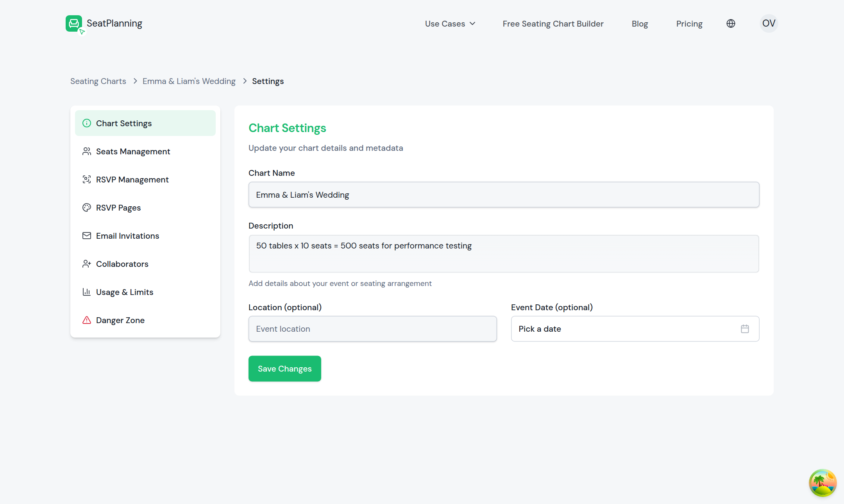The image size is (844, 504).
Task: Click 'Update your chart details and metadata' text
Action: tap(325, 148)
